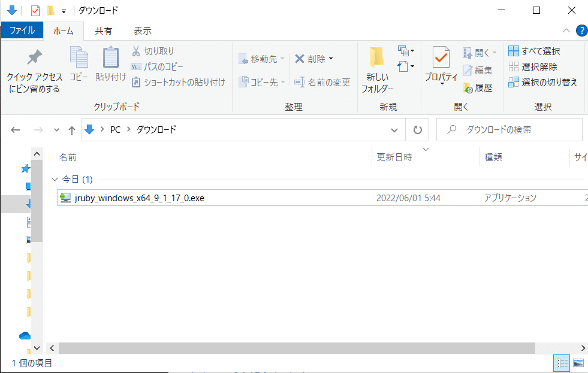Create 新しいフォルダー (new folder)
Image resolution: width=588 pixels, height=373 pixels.
click(x=377, y=70)
